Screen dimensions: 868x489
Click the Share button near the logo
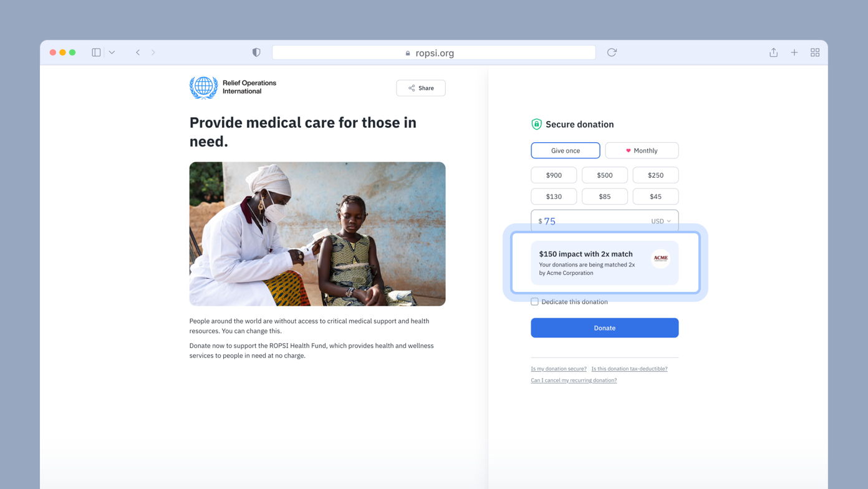[420, 87]
